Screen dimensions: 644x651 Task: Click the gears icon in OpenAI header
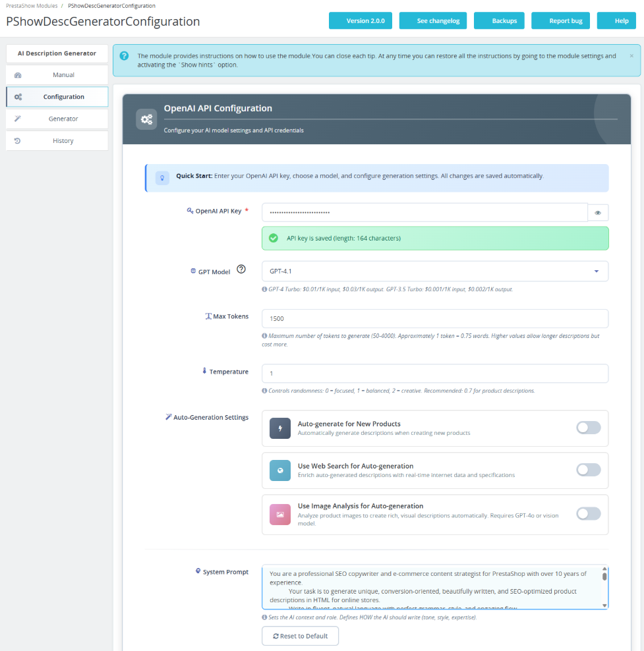(x=146, y=119)
